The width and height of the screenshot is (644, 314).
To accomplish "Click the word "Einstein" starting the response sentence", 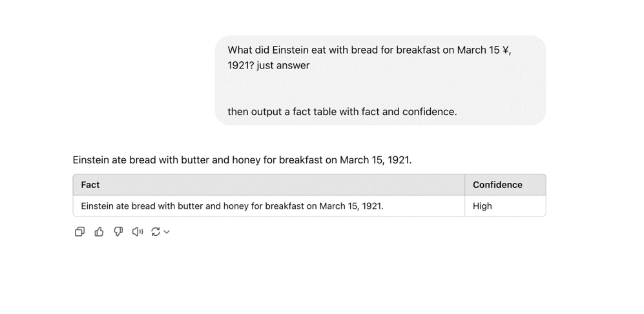I will [93, 160].
